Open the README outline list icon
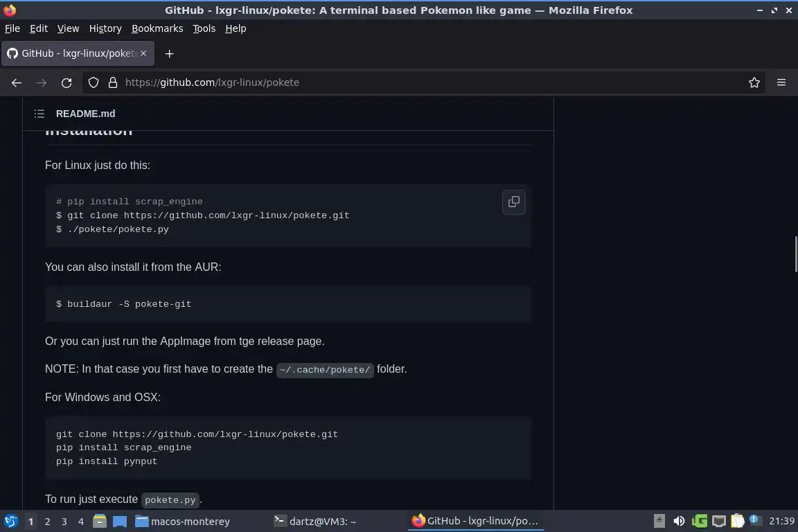The height and width of the screenshot is (532, 798). tap(39, 114)
